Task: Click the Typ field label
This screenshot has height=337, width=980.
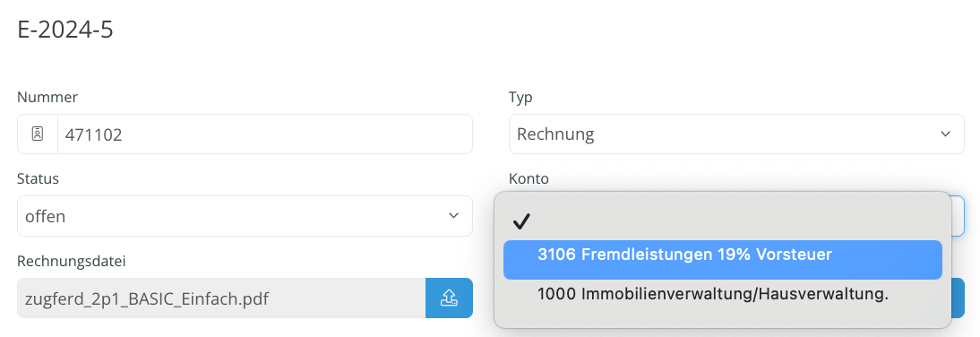Action: tap(520, 97)
